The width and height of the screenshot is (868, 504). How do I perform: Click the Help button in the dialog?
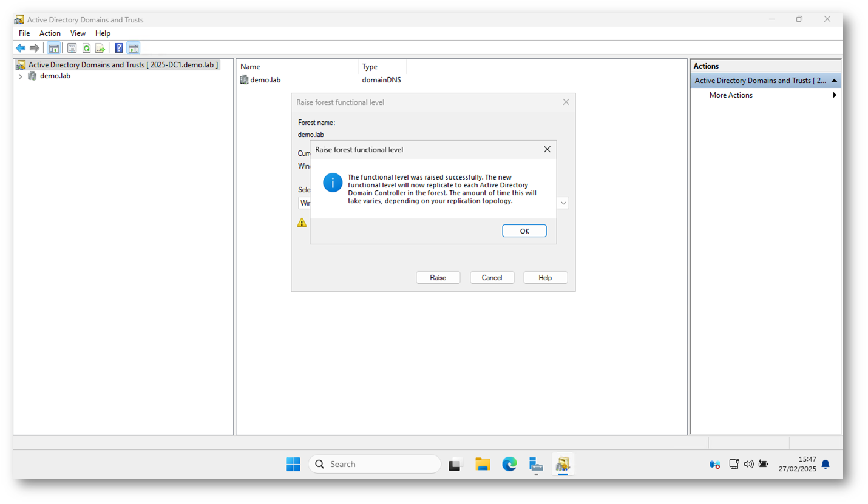[545, 277]
